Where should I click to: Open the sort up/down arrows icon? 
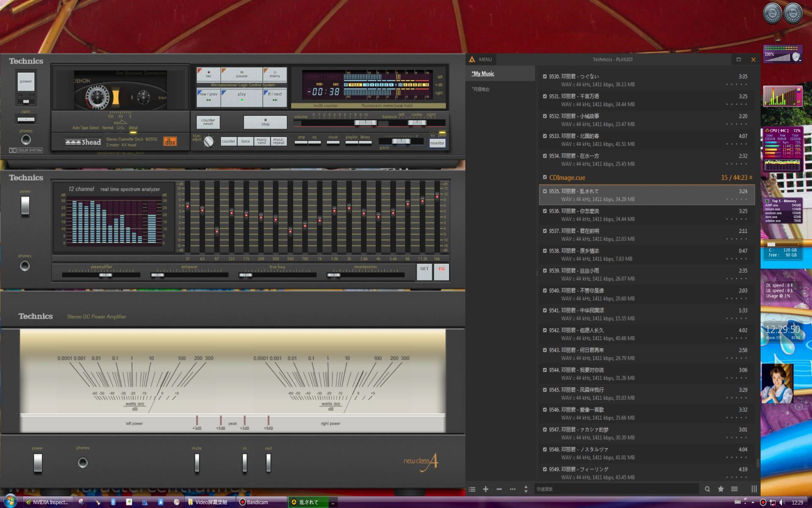point(526,489)
